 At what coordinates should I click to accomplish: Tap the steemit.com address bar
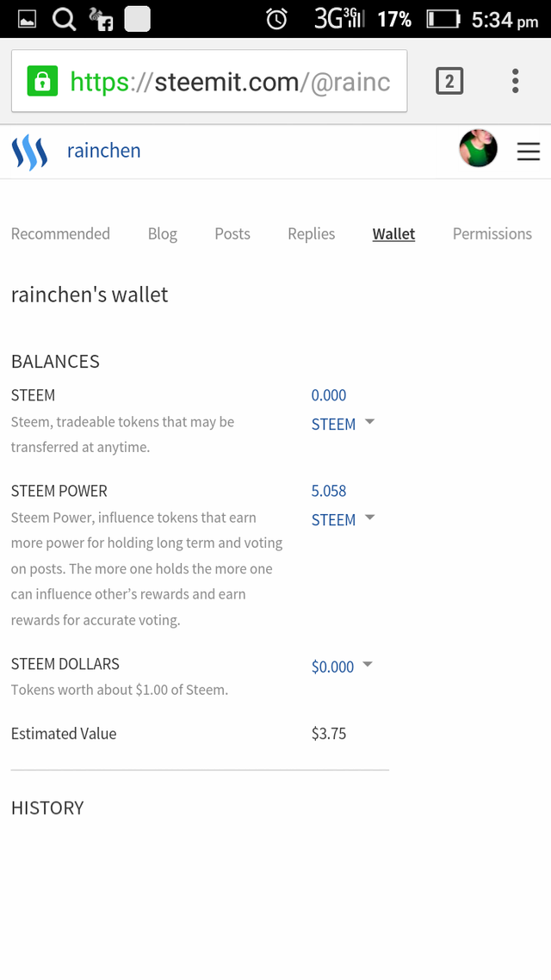228,82
